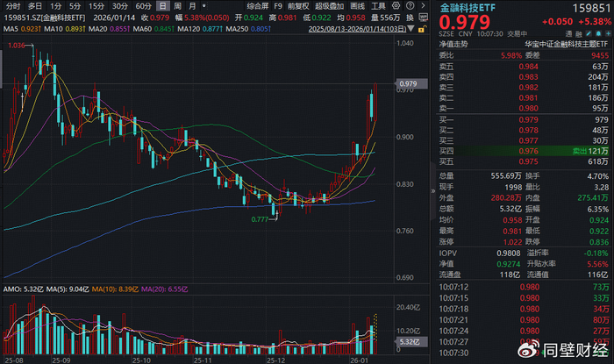
Task: Click the 1.036 high price marker on chart
Action: (x=16, y=46)
